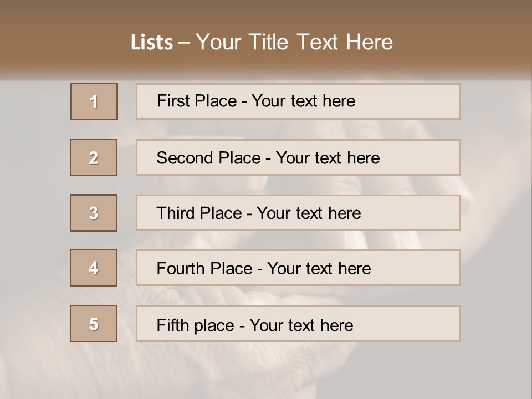Place cursor on the words "Third Place"

[x=199, y=213]
